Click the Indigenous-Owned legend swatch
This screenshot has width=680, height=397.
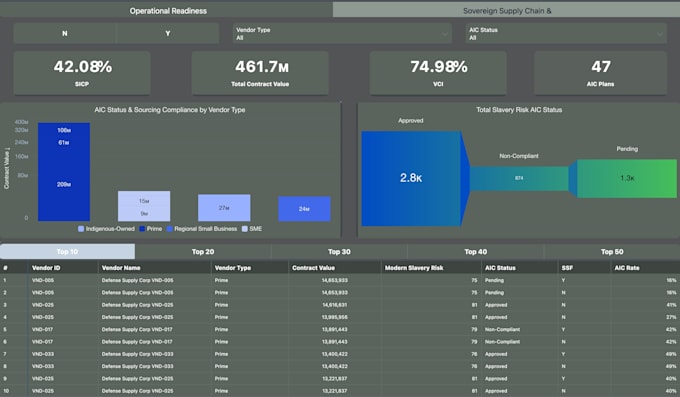pos(81,229)
